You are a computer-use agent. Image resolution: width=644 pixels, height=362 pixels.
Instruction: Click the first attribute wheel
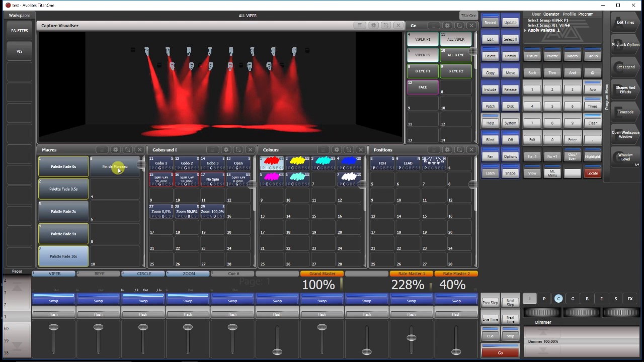[x=541, y=313]
